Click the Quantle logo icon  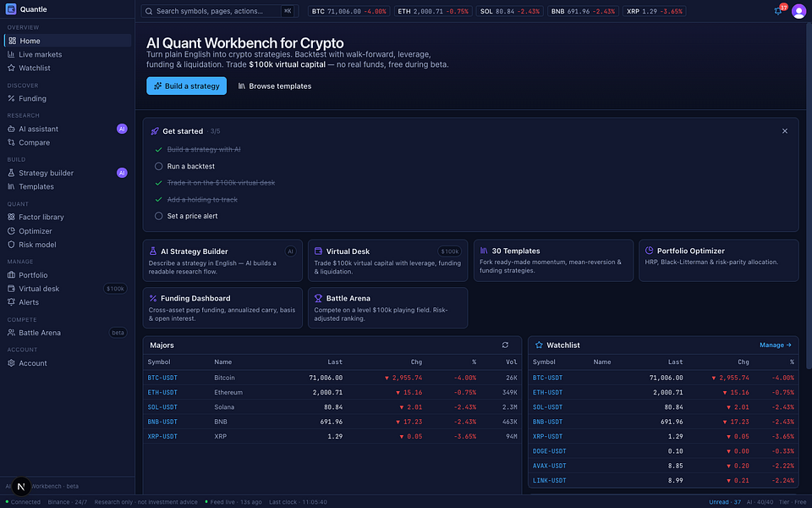click(x=11, y=8)
